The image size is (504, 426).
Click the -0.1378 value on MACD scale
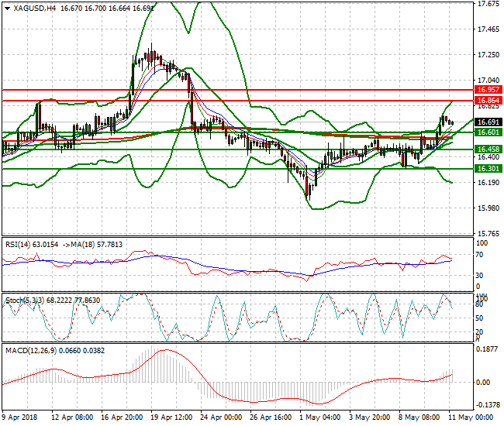487,405
